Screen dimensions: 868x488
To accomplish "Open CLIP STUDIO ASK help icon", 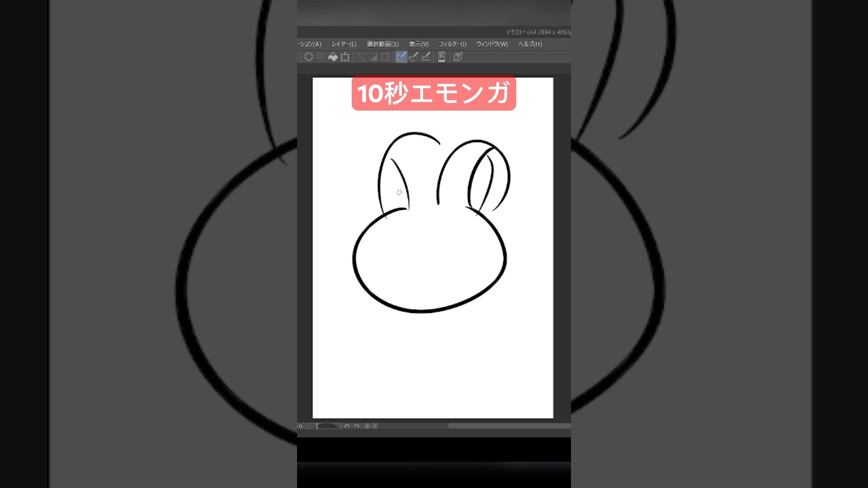I will click(458, 57).
